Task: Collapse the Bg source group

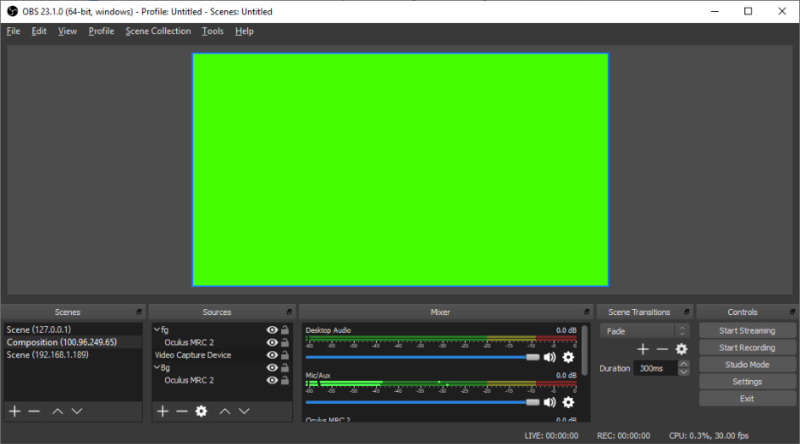Action: [157, 367]
